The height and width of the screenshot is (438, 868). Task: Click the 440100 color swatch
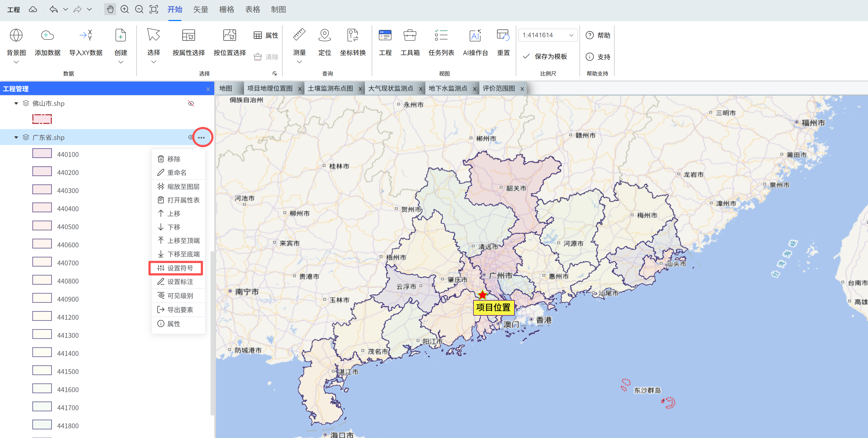42,154
